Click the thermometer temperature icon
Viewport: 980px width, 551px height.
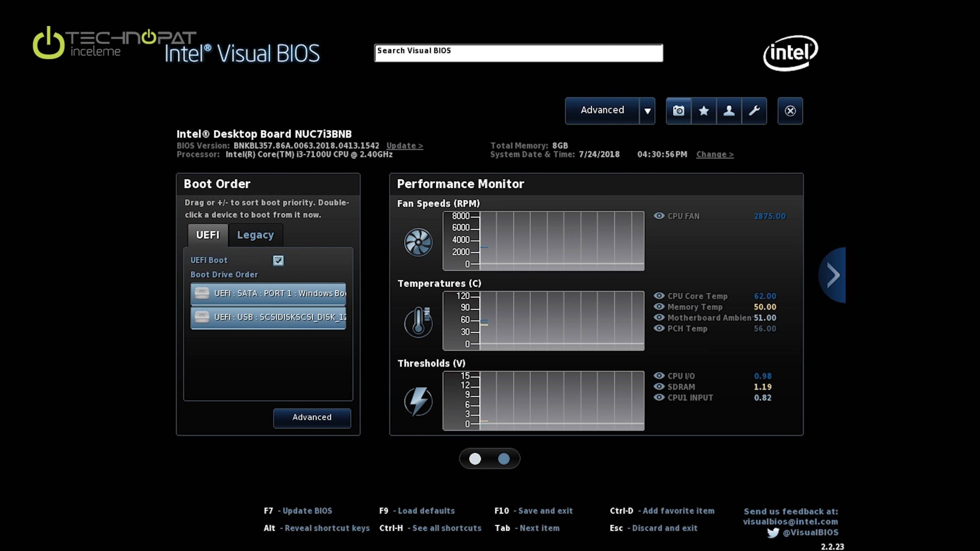pos(418,322)
